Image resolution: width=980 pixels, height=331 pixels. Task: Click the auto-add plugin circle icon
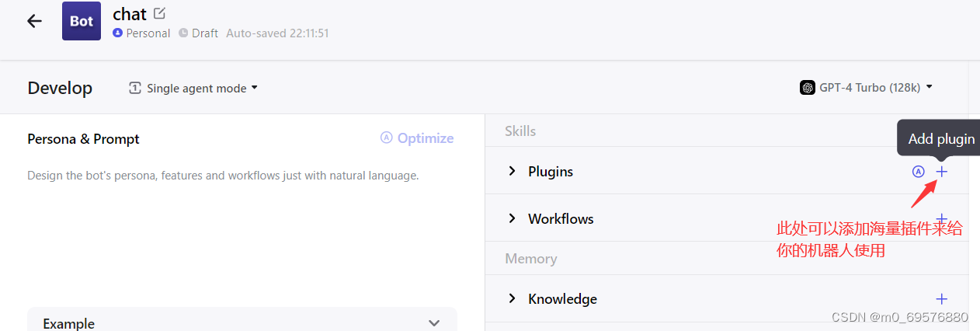(919, 172)
